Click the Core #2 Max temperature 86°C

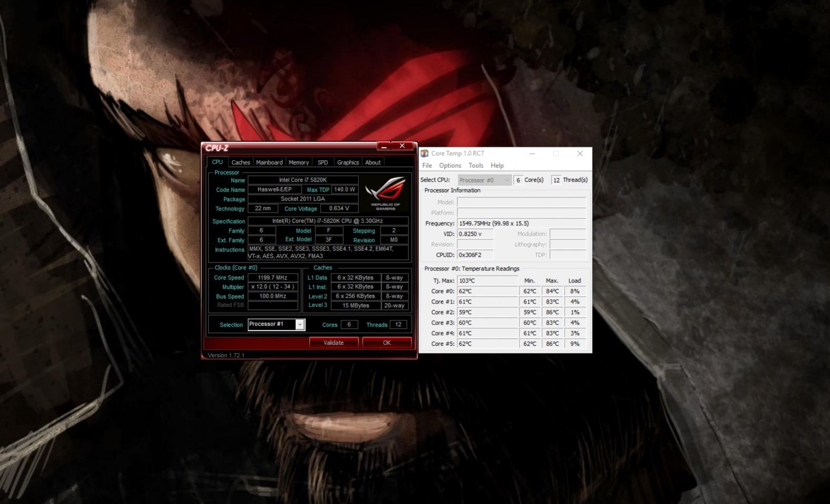pos(552,312)
